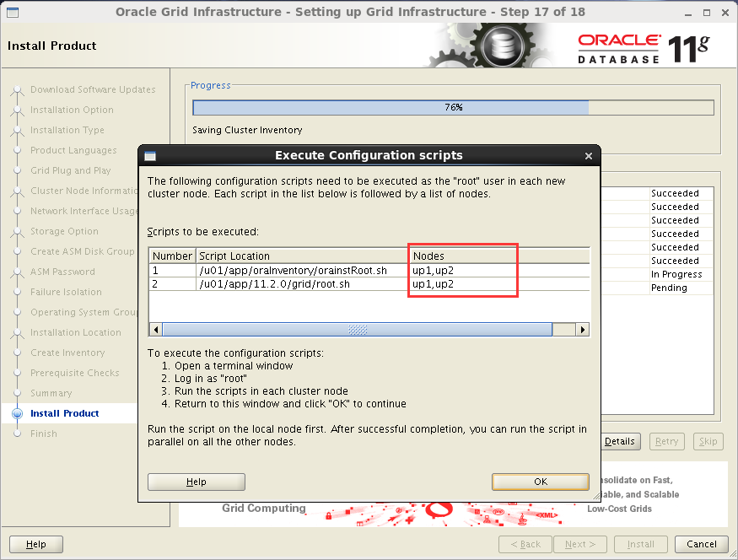Click the main installer Help button
Image resolution: width=738 pixels, height=560 pixels.
[35, 544]
